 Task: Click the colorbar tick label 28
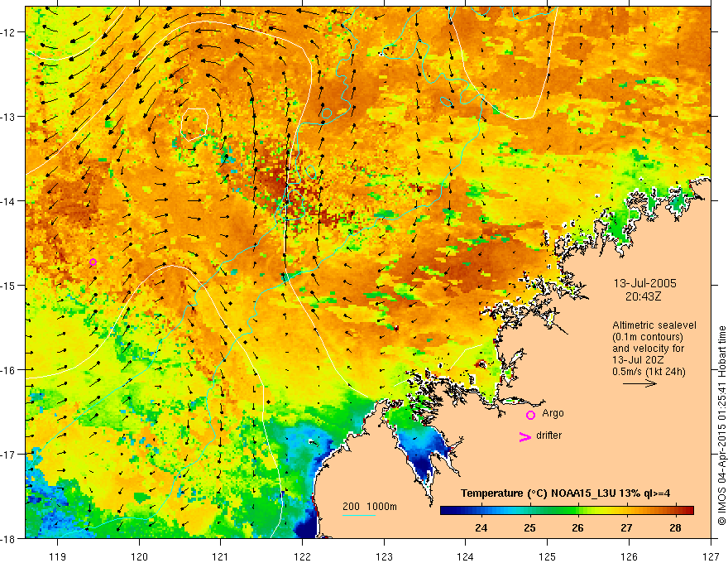pyautogui.click(x=676, y=527)
